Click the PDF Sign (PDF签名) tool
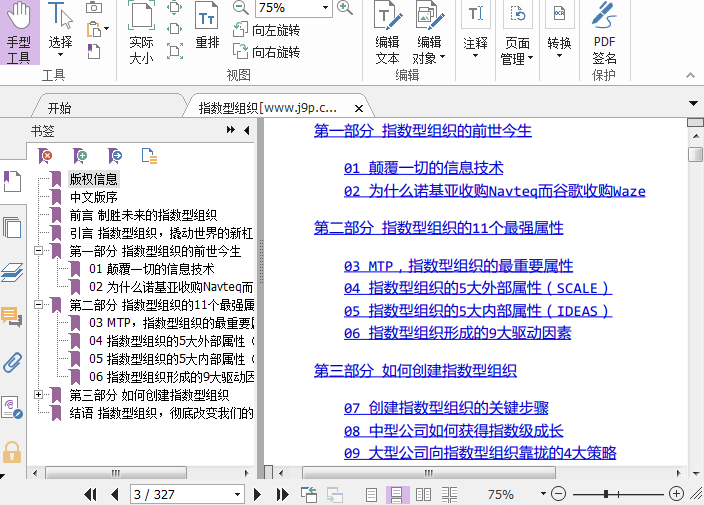Image resolution: width=704 pixels, height=505 pixels. coord(604,33)
